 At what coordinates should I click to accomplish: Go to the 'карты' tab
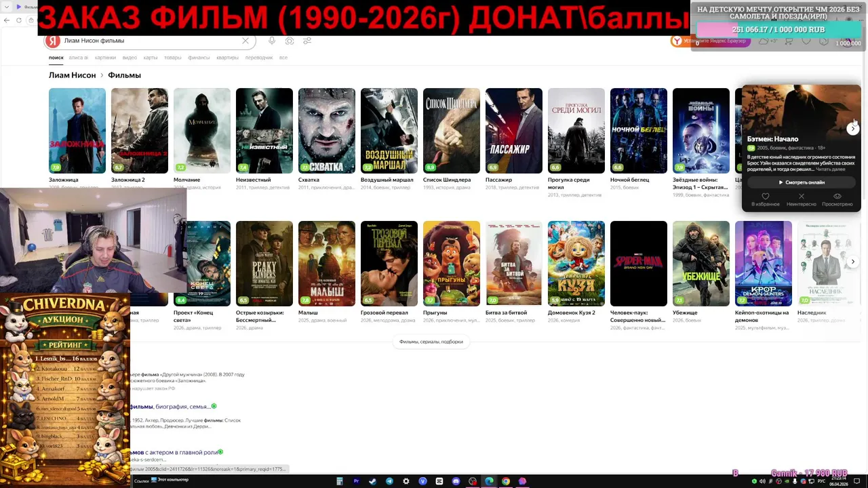[x=151, y=58]
